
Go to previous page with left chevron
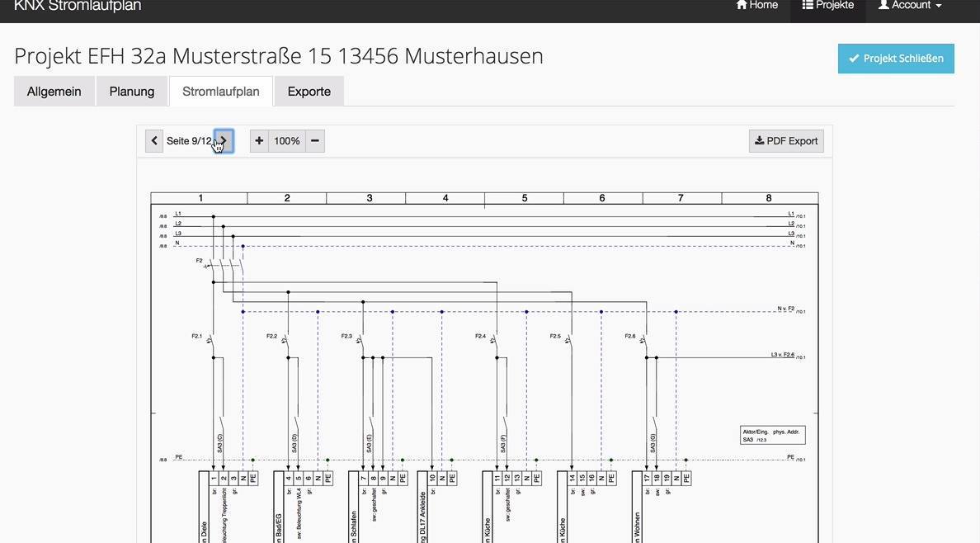pos(154,141)
